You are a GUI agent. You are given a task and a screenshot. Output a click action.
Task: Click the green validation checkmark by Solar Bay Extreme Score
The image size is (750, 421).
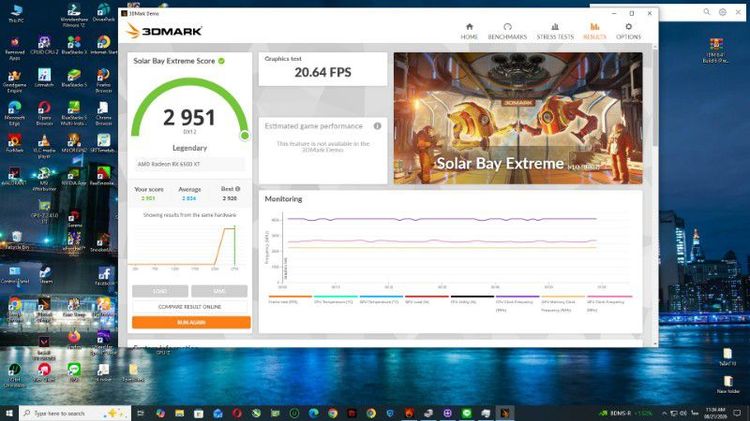pyautogui.click(x=221, y=61)
